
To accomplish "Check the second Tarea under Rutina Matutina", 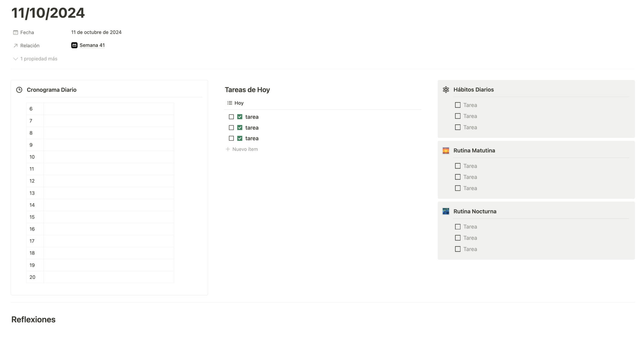I will point(457,177).
